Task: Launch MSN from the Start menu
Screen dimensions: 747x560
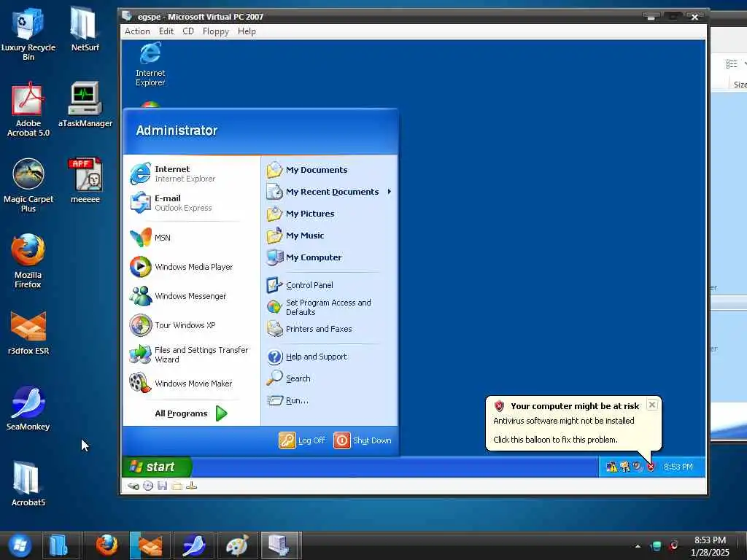Action: (191, 238)
